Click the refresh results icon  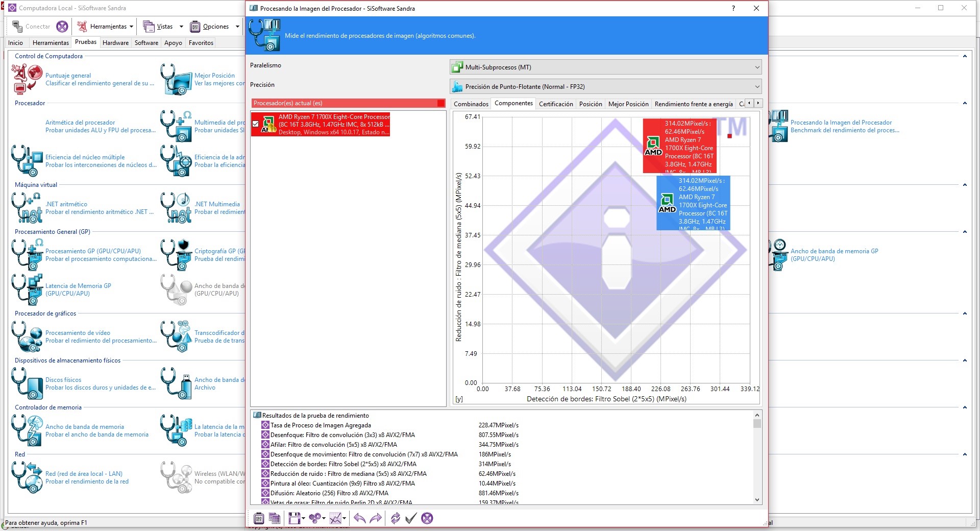[395, 518]
